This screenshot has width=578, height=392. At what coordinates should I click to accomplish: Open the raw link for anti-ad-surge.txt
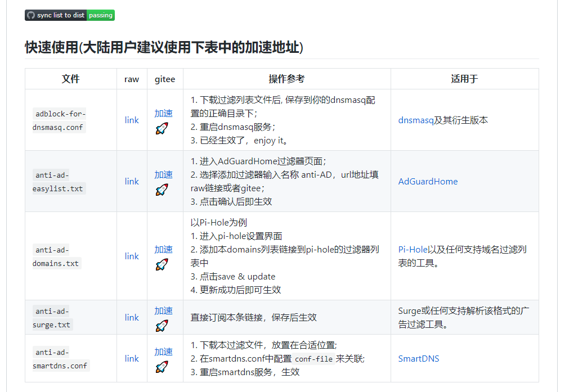(x=131, y=317)
